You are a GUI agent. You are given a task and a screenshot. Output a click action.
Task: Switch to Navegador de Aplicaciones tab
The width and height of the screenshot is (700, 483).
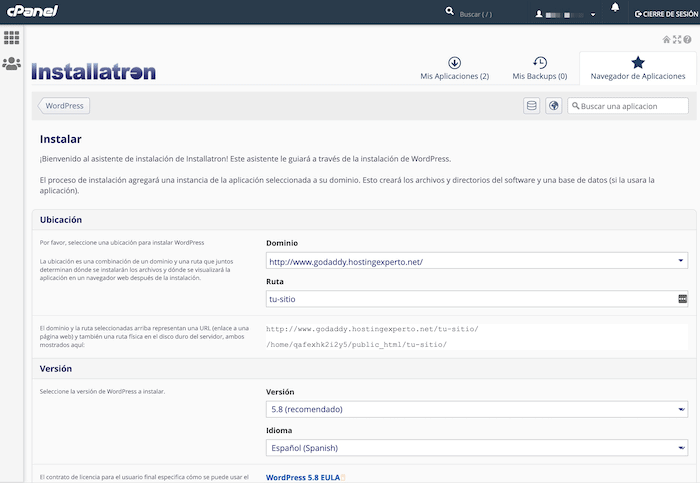tap(638, 68)
